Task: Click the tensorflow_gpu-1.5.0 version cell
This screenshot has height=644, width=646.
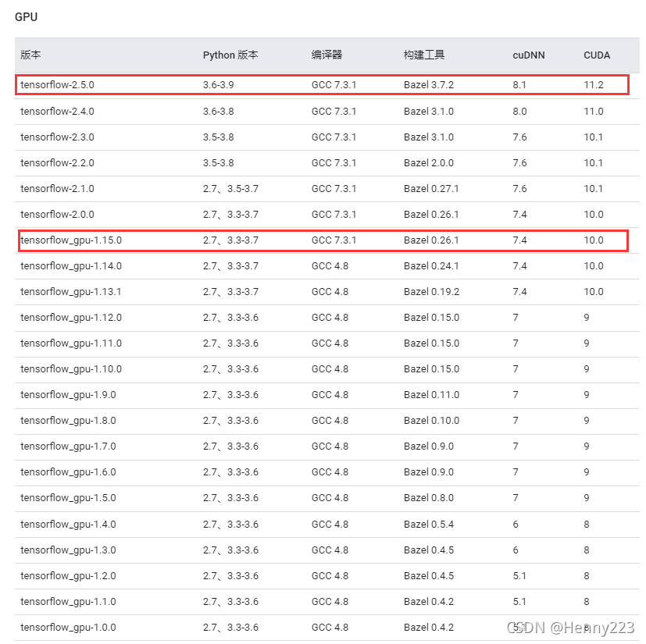Action: click(x=68, y=498)
